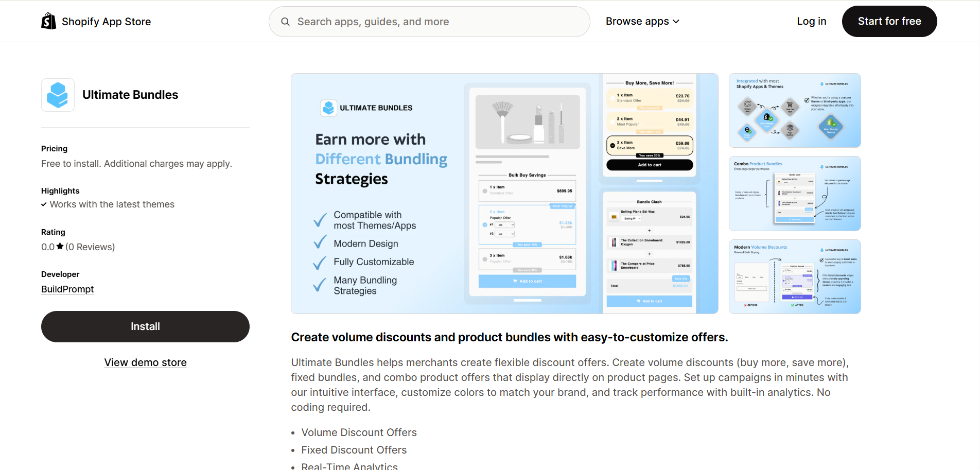
Task: Open the main Earn more with Bundling screenshot
Action: coord(504,194)
